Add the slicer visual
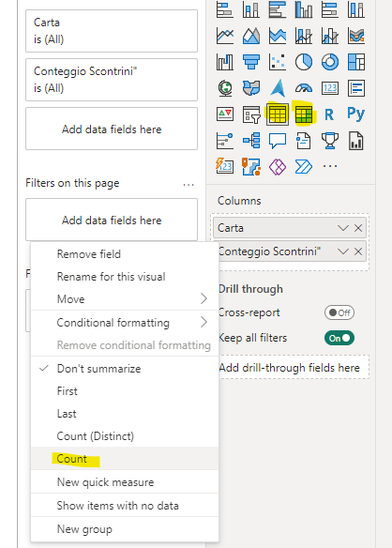Image resolution: width=392 pixels, height=548 pixels. tap(251, 114)
